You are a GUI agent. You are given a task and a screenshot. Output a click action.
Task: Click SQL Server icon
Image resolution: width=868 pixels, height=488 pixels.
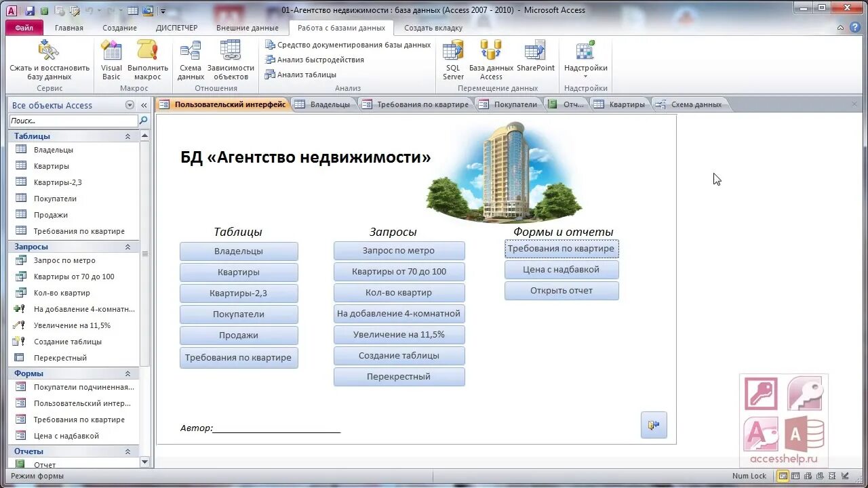point(453,51)
